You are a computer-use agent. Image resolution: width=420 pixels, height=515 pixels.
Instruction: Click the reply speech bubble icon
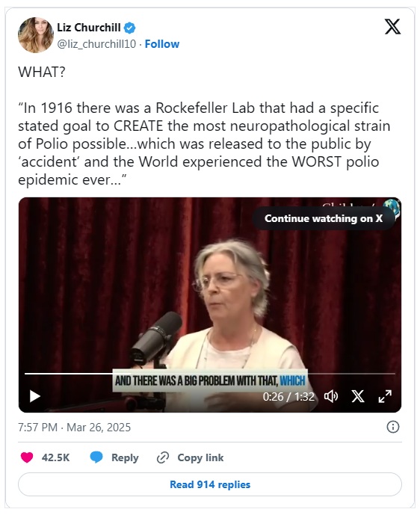point(96,457)
